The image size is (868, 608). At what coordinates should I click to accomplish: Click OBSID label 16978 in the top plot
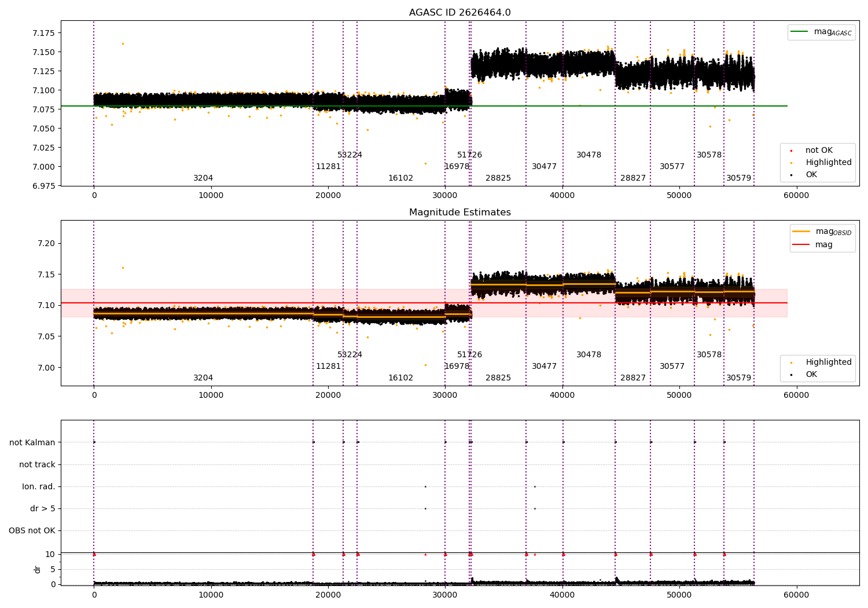[x=457, y=167]
